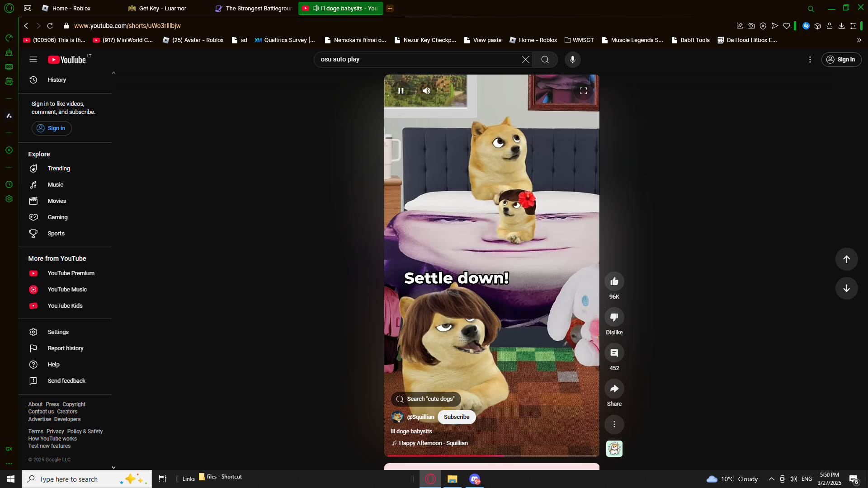Image resolution: width=868 pixels, height=488 pixels.
Task: Go to the previous short
Action: pyautogui.click(x=847, y=259)
